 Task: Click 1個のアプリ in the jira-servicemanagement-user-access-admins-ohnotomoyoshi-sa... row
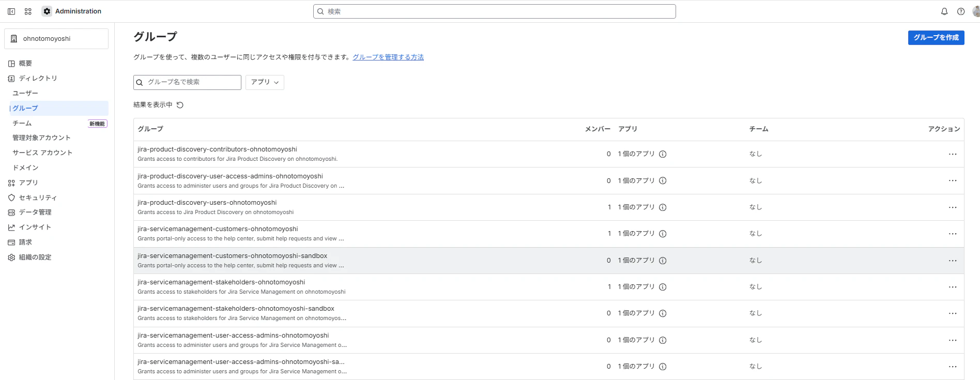click(x=636, y=367)
